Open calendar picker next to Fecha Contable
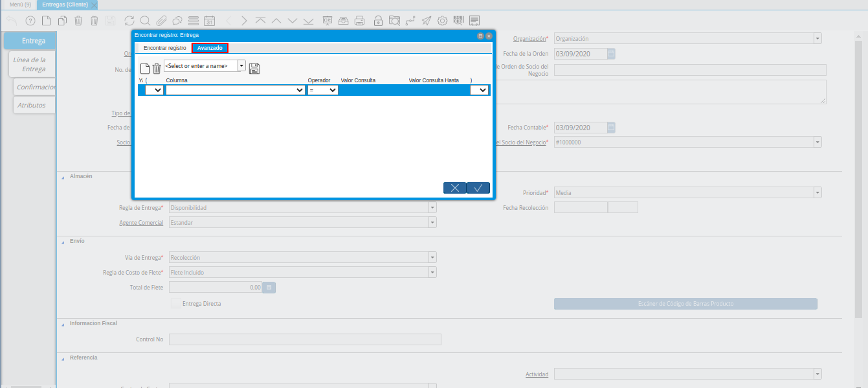 click(611, 128)
